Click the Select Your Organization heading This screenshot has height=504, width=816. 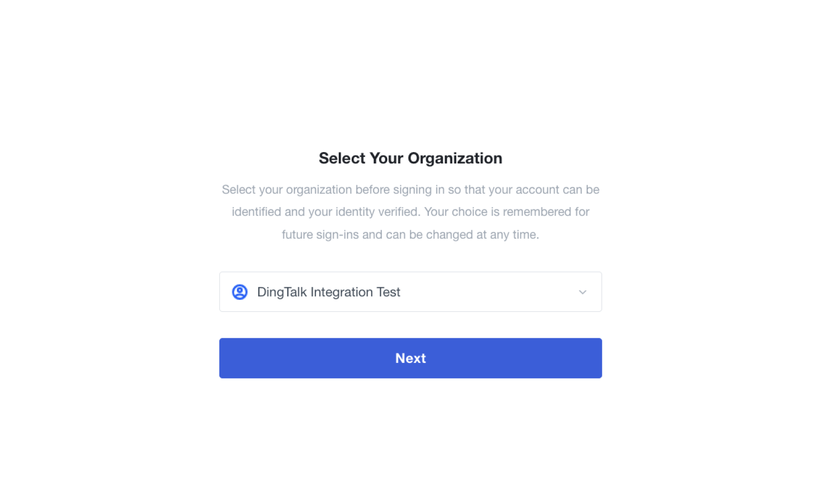click(x=410, y=158)
